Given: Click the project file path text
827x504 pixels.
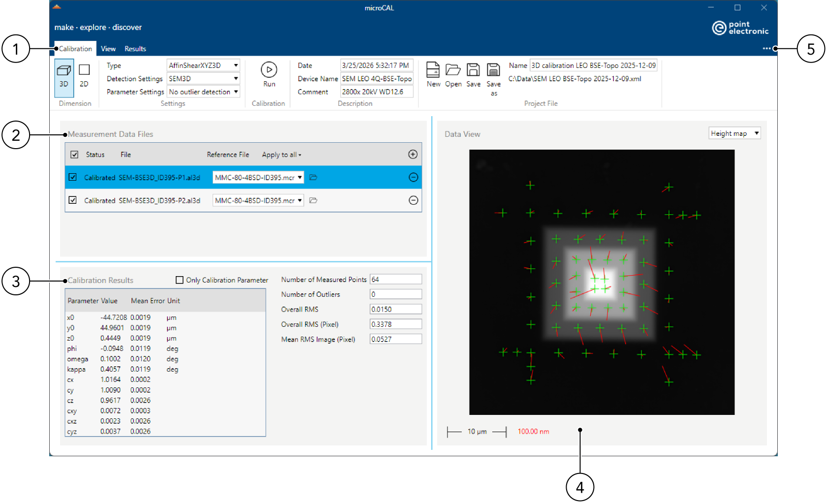Looking at the screenshot, I should 574,79.
